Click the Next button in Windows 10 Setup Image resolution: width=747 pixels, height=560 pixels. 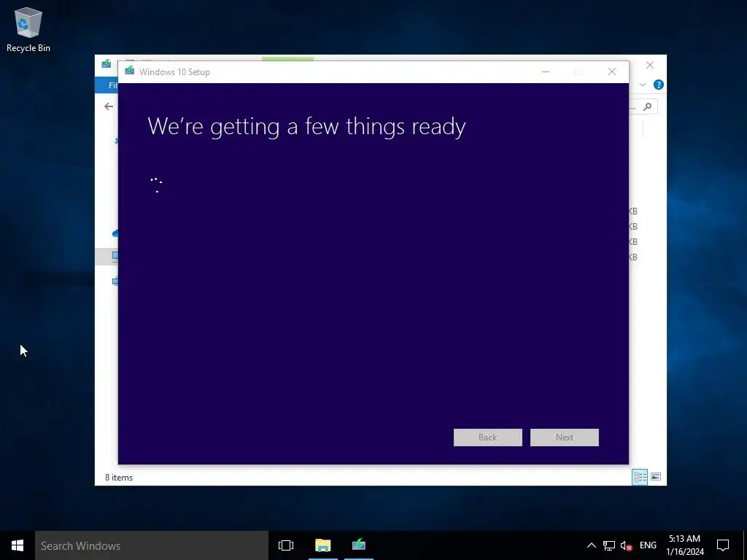tap(564, 437)
